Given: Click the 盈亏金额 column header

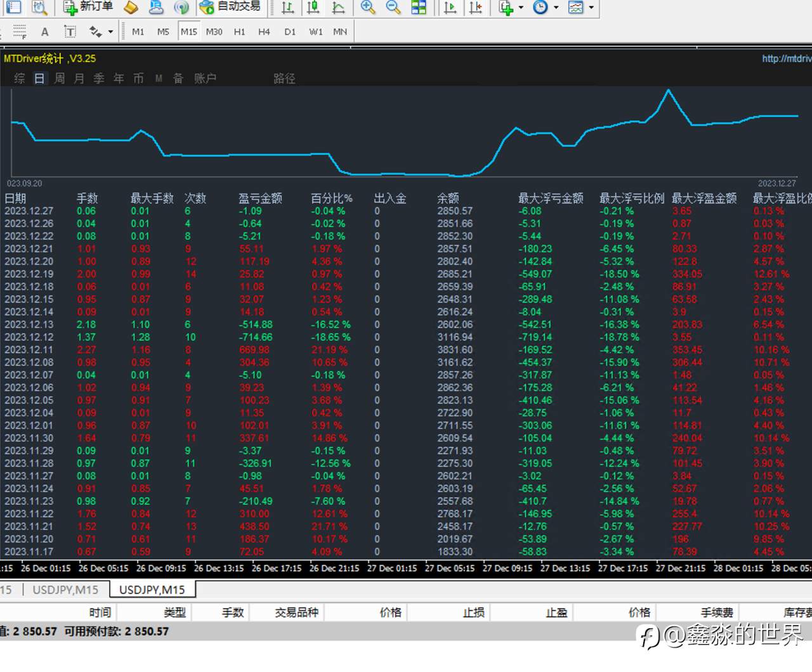Looking at the screenshot, I should [x=260, y=198].
